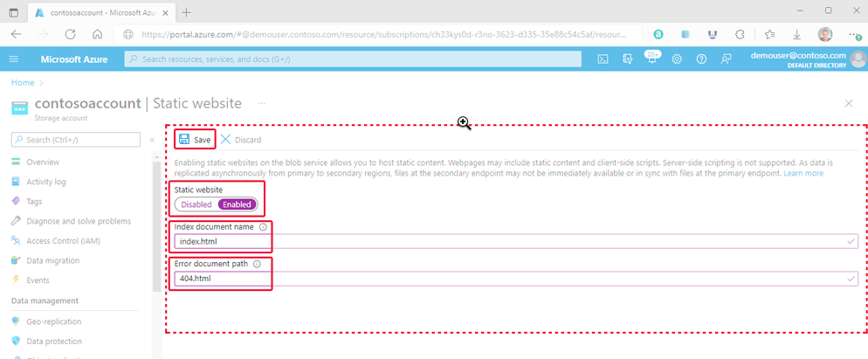Collapse the left navigation menu chevron
Screen dimensions: 868x359
click(152, 140)
